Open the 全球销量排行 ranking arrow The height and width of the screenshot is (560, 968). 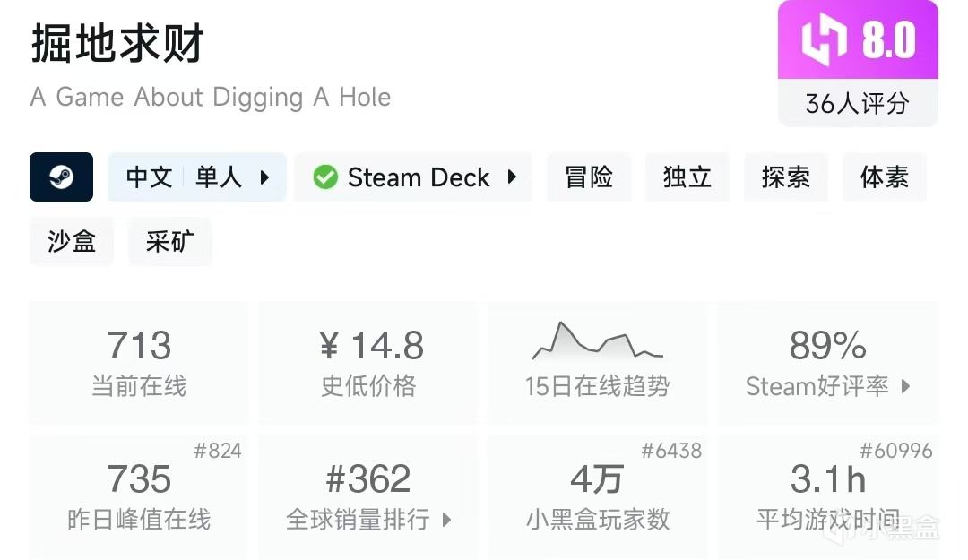point(446,520)
